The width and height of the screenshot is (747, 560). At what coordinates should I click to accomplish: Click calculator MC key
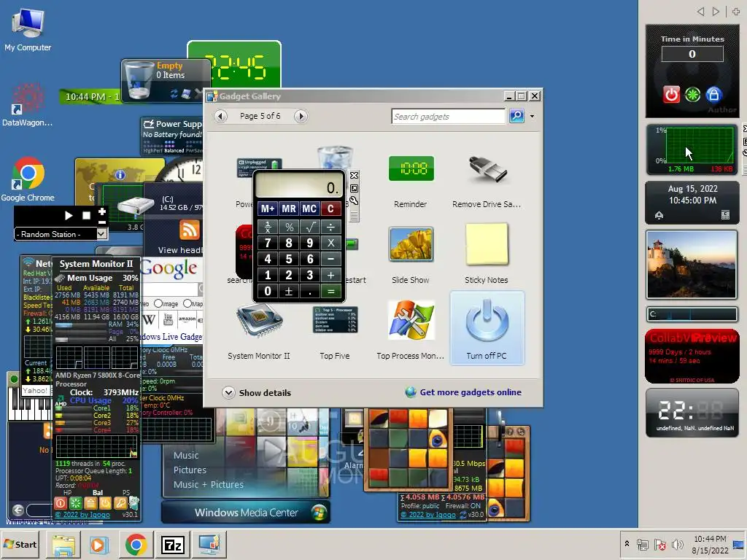(309, 209)
